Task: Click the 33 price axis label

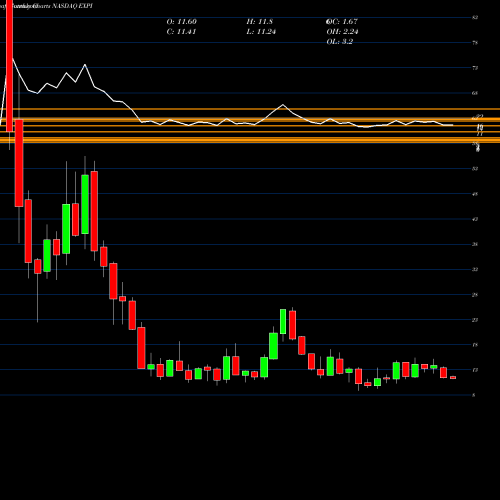Action: 475,269
